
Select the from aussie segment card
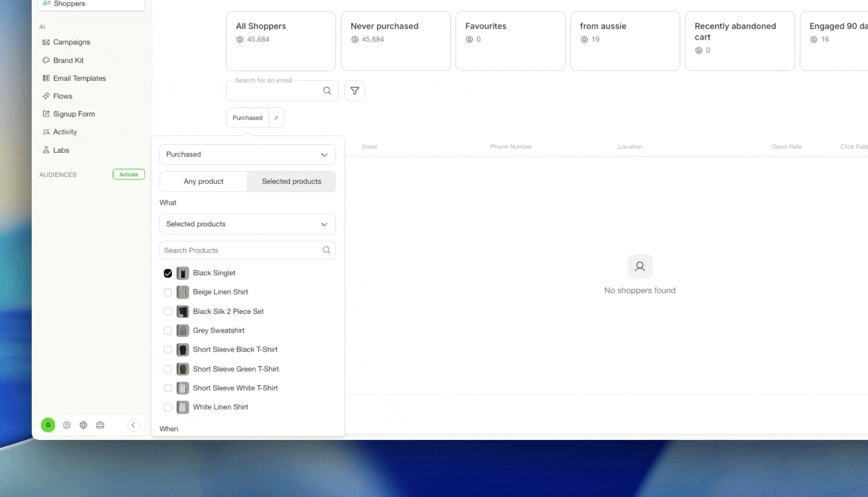pos(625,41)
